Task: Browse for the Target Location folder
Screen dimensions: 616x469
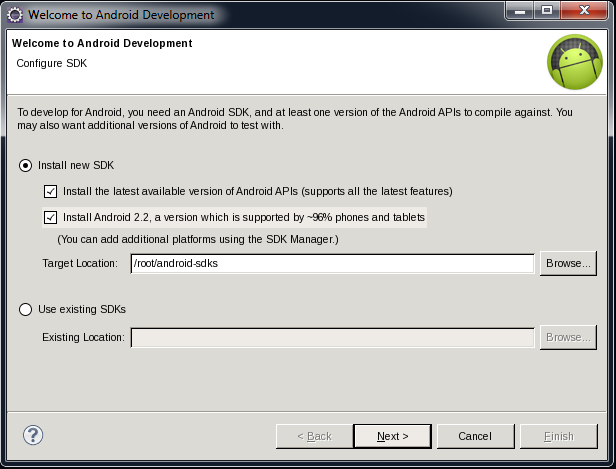Action: click(568, 263)
